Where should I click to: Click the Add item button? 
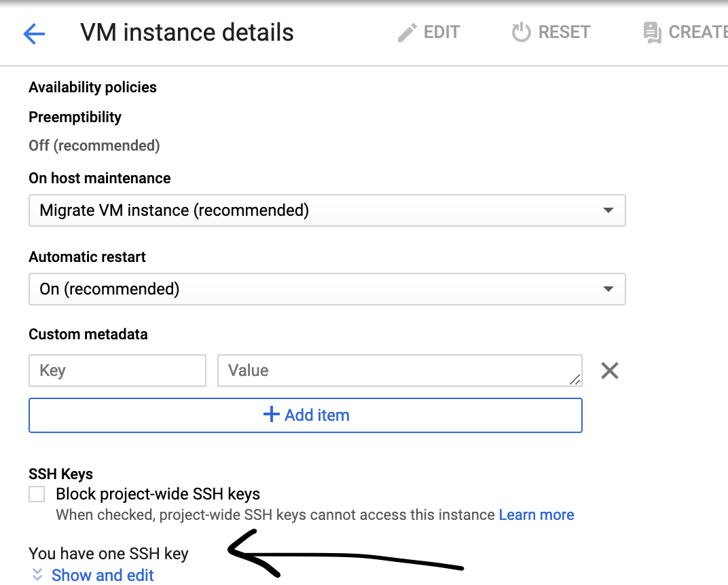point(306,415)
